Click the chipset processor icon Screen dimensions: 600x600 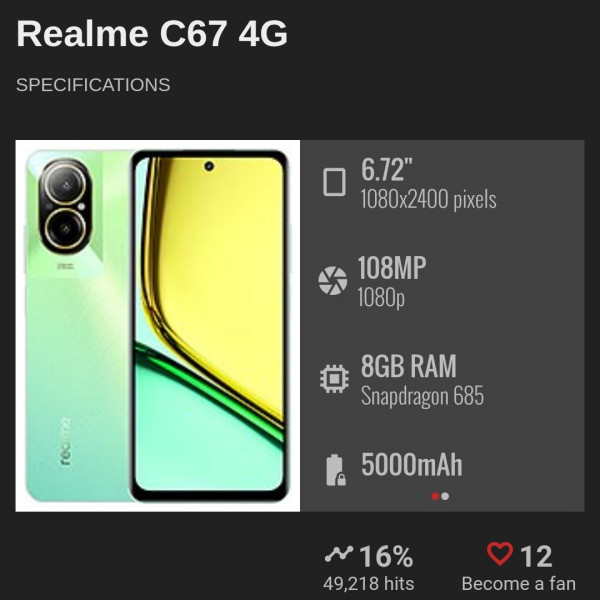334,378
